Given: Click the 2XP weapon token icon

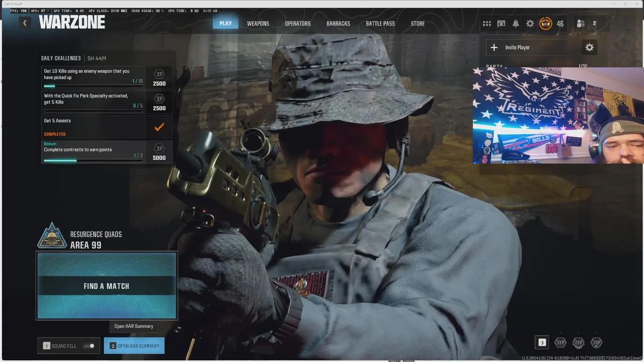Looking at the screenshot, I should (579, 342).
